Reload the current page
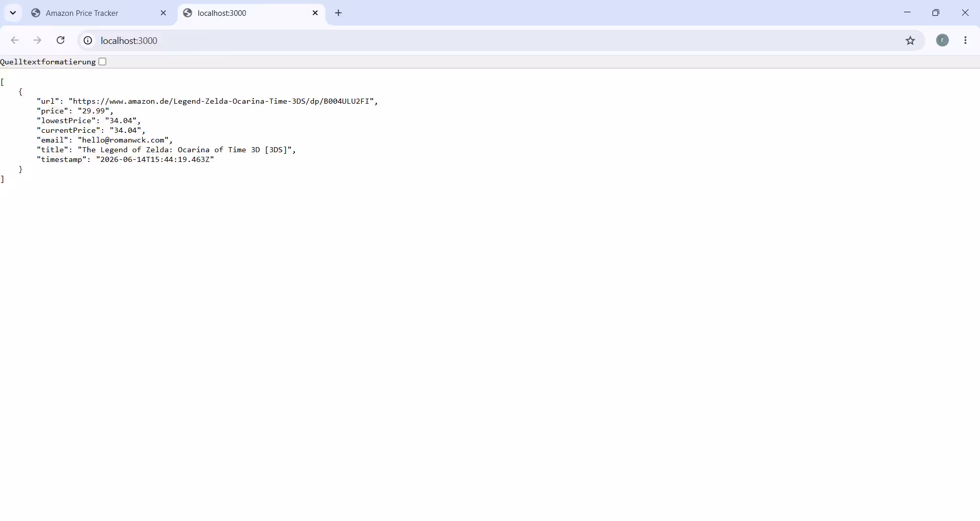980x521 pixels. click(60, 40)
